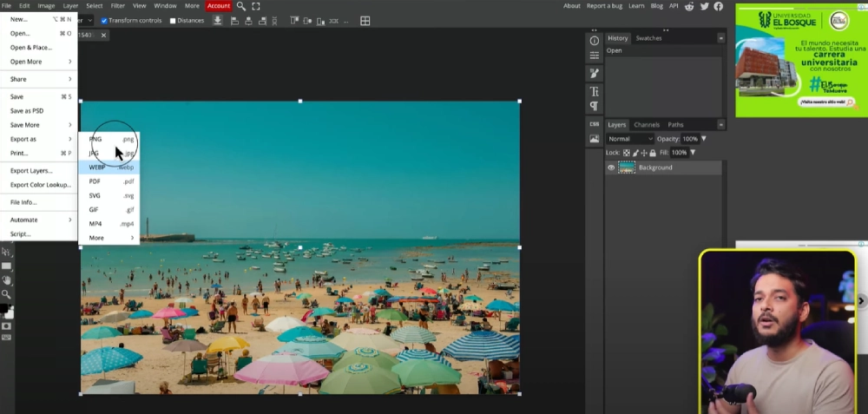Select File Info menu item
The width and height of the screenshot is (868, 414).
coord(39,202)
